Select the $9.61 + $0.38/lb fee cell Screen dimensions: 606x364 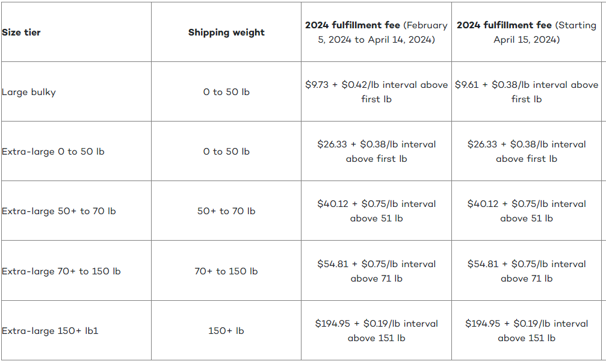(x=527, y=91)
